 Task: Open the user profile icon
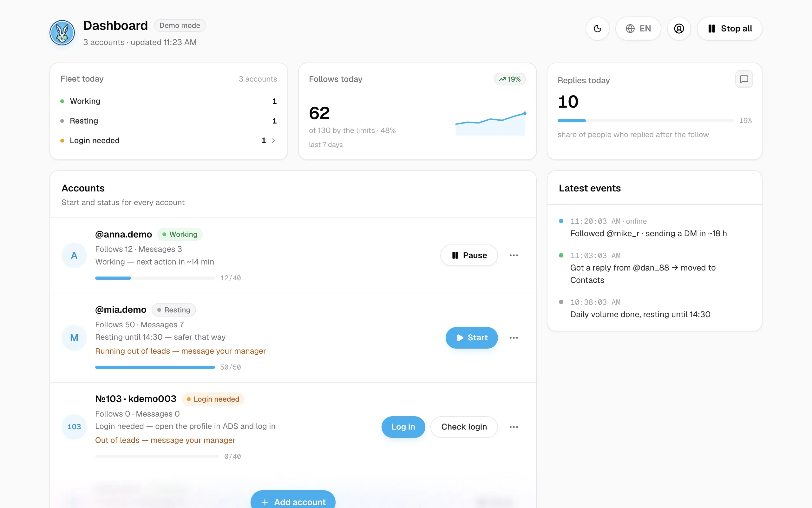click(x=679, y=29)
